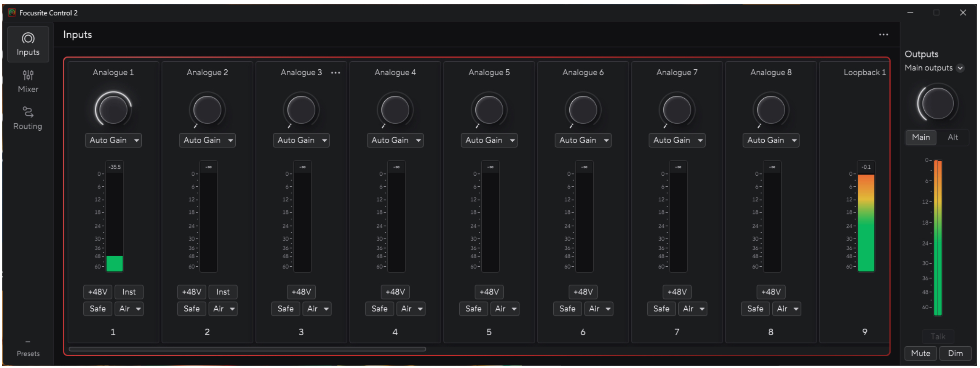Toggle Inst mode on Analogue 2
This screenshot has height=368, width=980.
tap(223, 292)
